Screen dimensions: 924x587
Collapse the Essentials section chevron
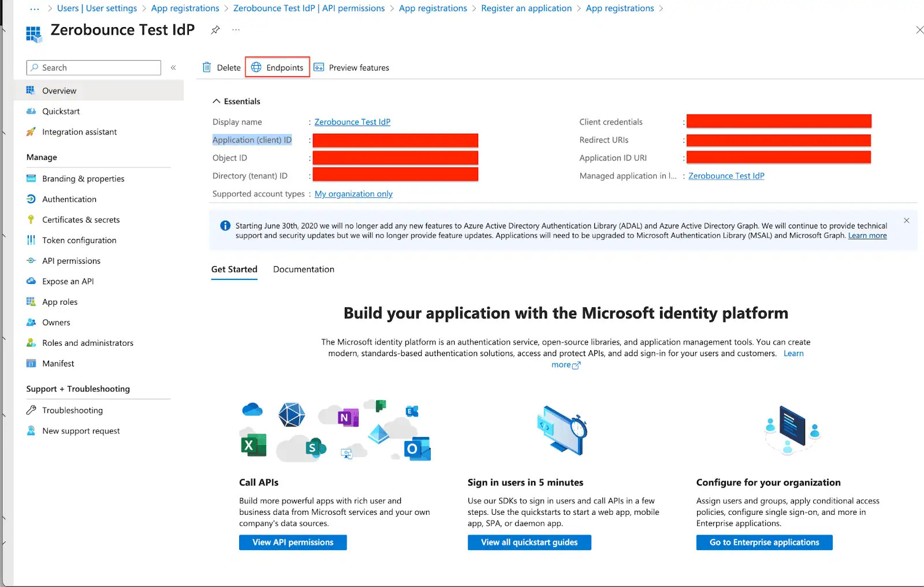(215, 100)
